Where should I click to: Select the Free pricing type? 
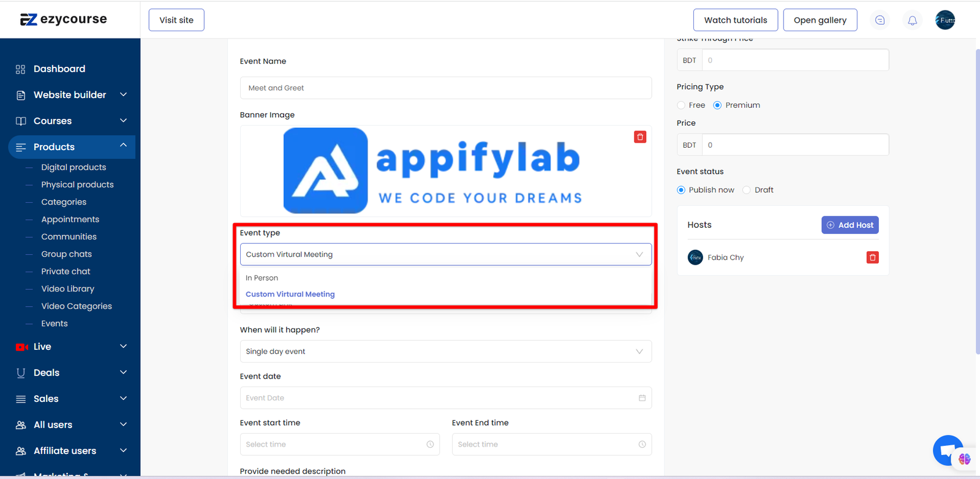681,105
